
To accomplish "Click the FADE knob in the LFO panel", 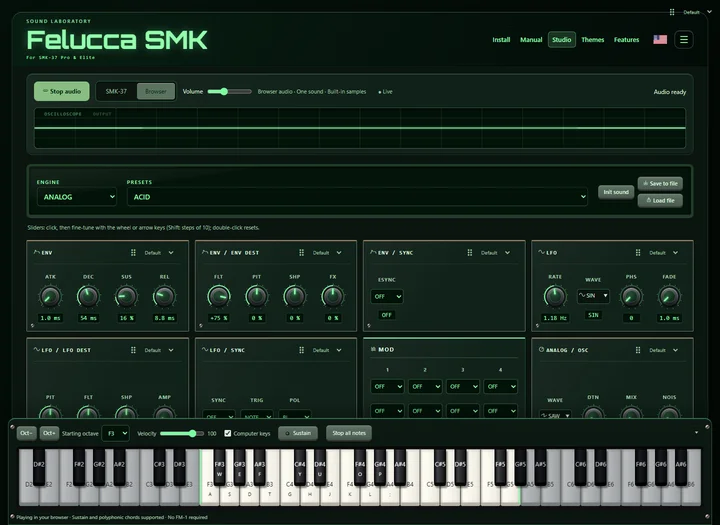I will click(x=669, y=297).
